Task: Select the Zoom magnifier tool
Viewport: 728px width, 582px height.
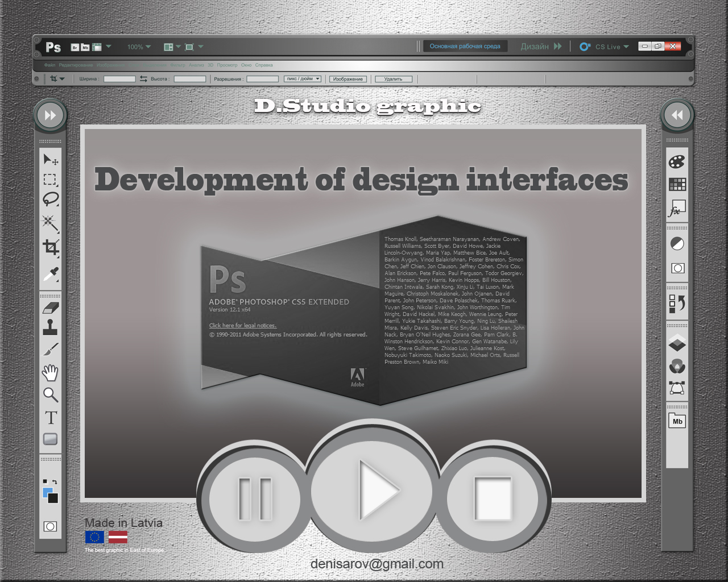Action: pos(51,394)
